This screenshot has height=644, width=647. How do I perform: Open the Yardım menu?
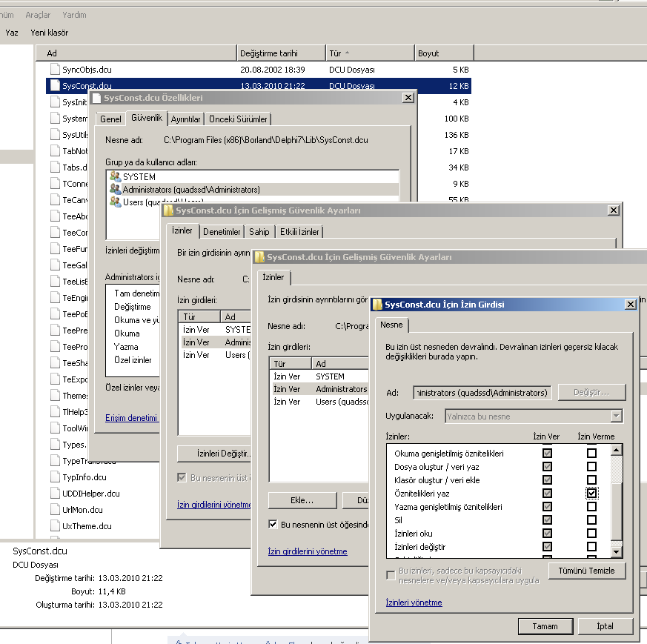pos(74,15)
